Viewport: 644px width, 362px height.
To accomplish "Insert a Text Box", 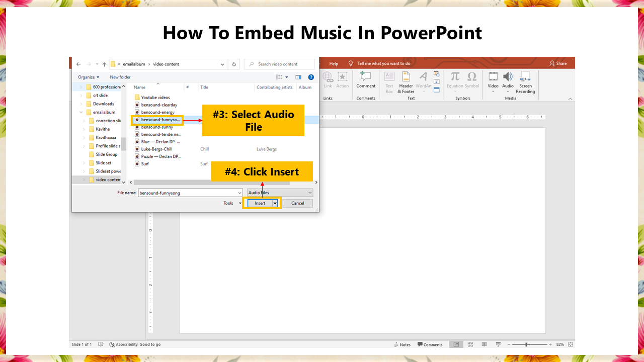I will click(x=389, y=82).
